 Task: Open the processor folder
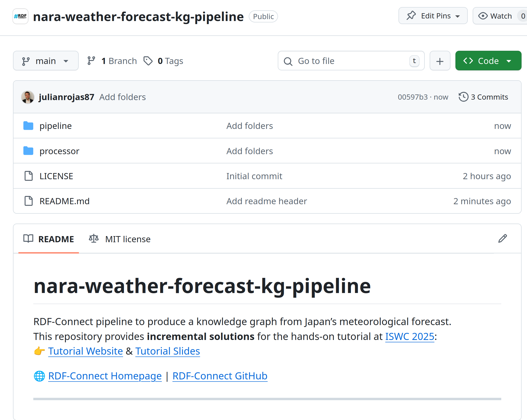(59, 151)
